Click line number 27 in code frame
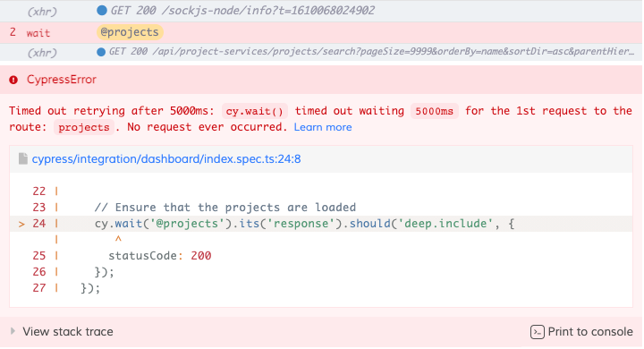Image resolution: width=644 pixels, height=349 pixels. pyautogui.click(x=39, y=288)
